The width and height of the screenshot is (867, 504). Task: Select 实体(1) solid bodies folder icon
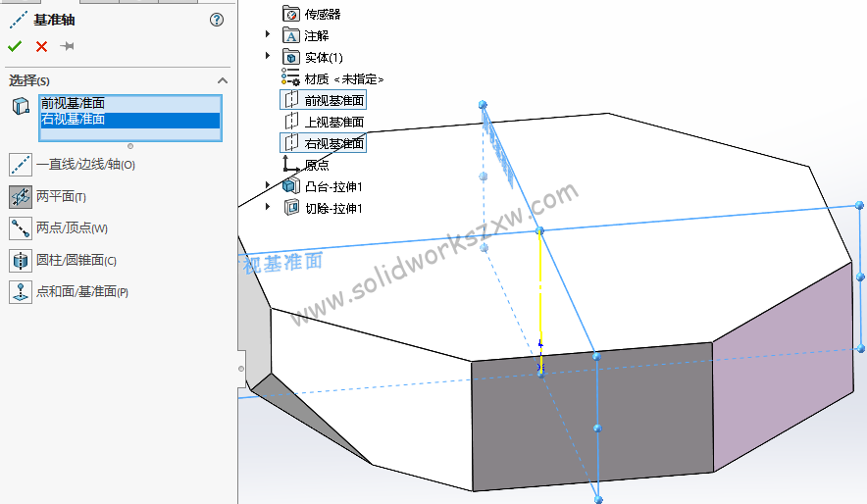291,57
